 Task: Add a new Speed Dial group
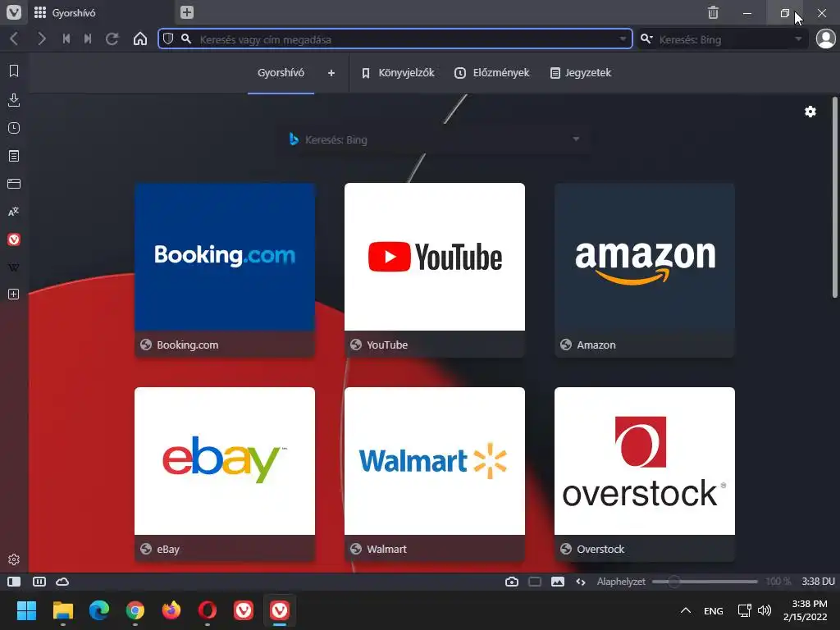pos(331,73)
